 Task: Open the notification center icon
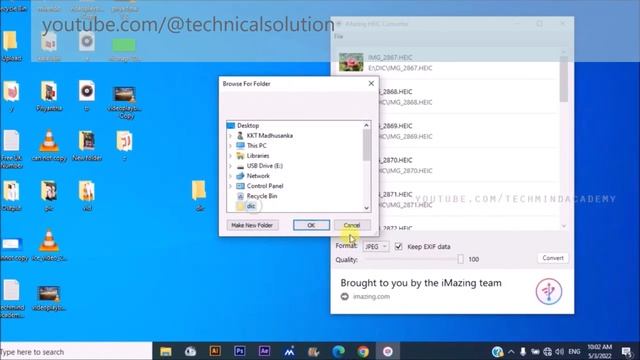tap(627, 351)
